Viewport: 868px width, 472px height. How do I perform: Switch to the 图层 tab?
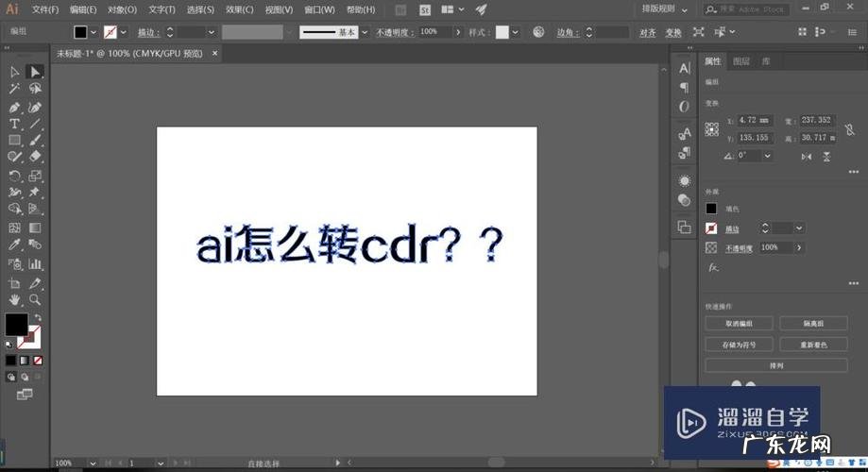pos(741,61)
